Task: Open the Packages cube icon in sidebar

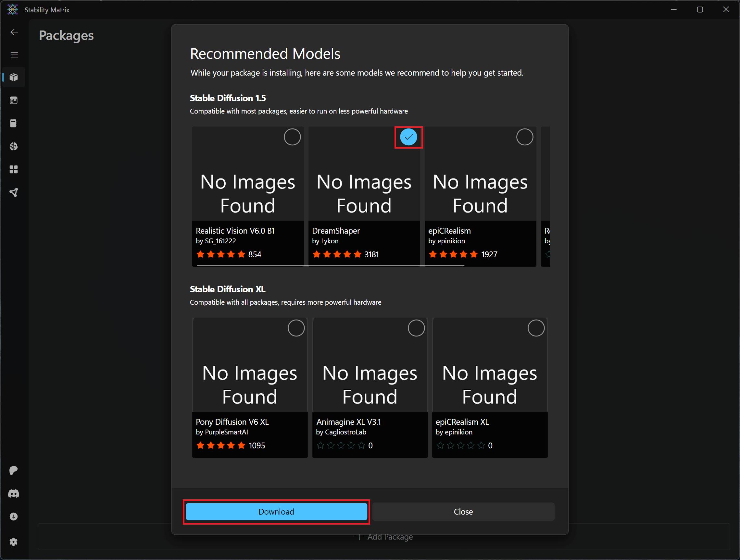Action: click(14, 77)
